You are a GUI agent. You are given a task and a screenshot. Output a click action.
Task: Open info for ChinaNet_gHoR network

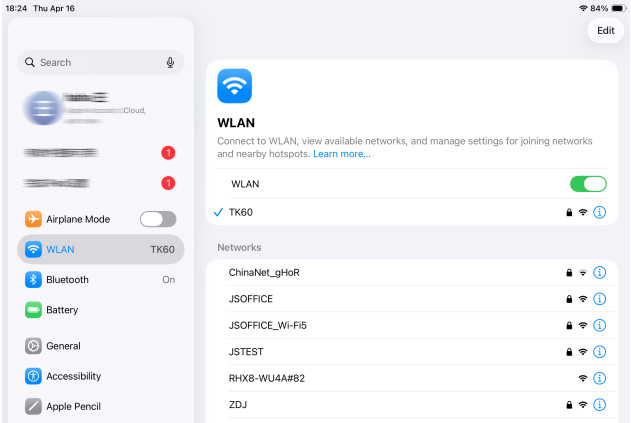[599, 272]
